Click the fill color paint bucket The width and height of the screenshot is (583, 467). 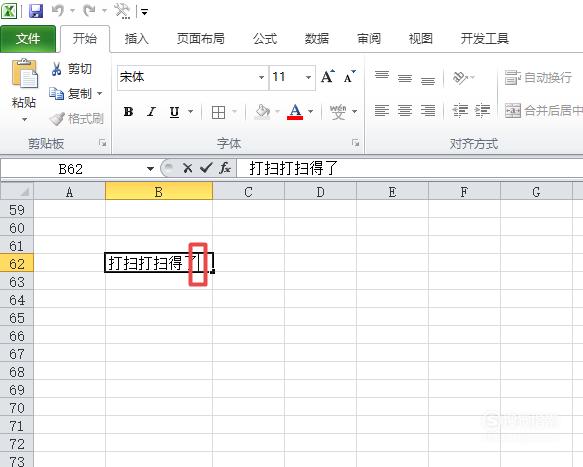pyautogui.click(x=262, y=112)
